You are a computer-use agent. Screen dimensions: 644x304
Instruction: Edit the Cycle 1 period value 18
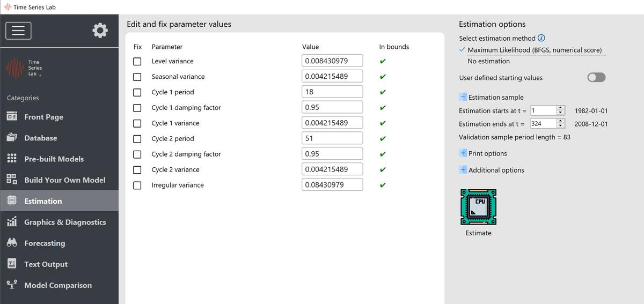coord(332,92)
